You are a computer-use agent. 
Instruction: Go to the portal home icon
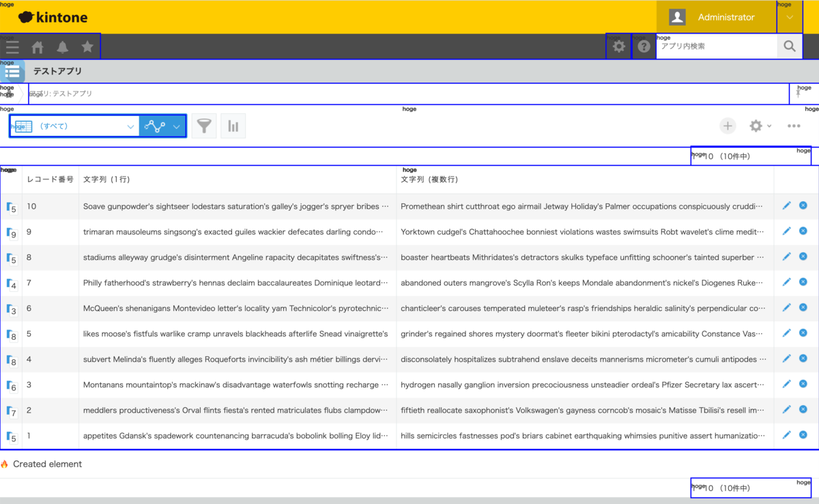click(x=38, y=47)
